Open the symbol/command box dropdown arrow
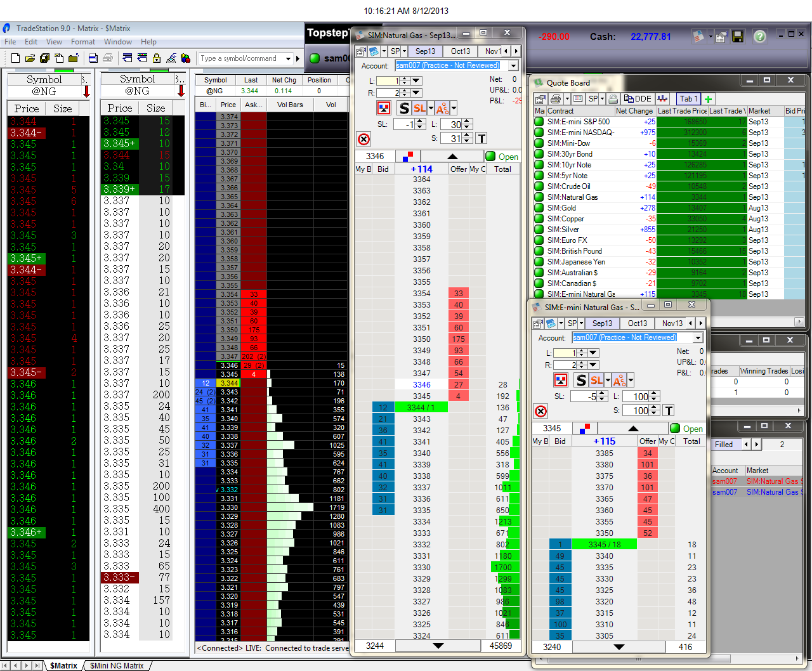Viewport: 812px width, 671px height. 288,58
